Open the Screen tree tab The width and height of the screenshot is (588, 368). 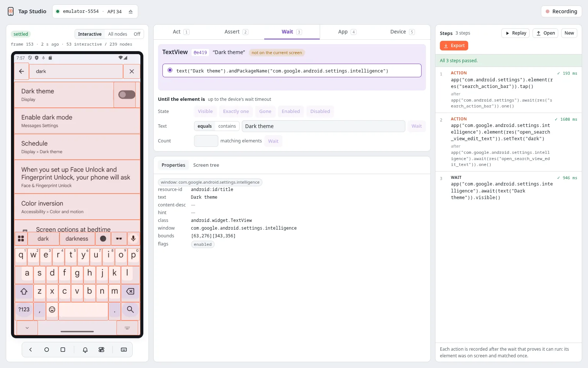[x=206, y=165]
